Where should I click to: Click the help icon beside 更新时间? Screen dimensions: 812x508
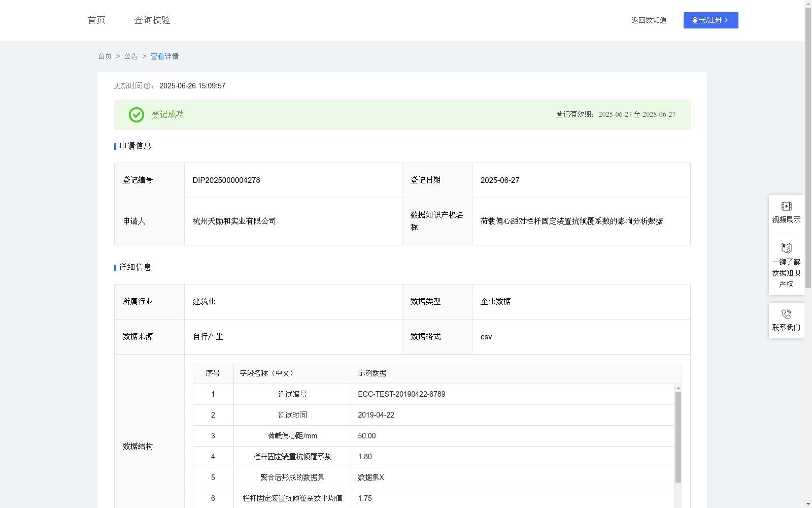pos(147,86)
